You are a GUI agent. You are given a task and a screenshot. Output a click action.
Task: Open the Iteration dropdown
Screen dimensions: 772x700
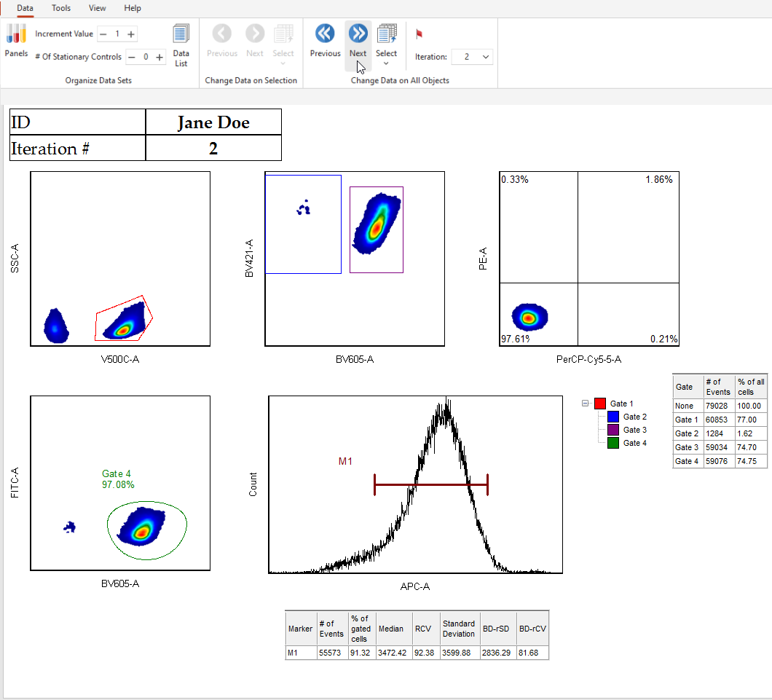point(487,57)
